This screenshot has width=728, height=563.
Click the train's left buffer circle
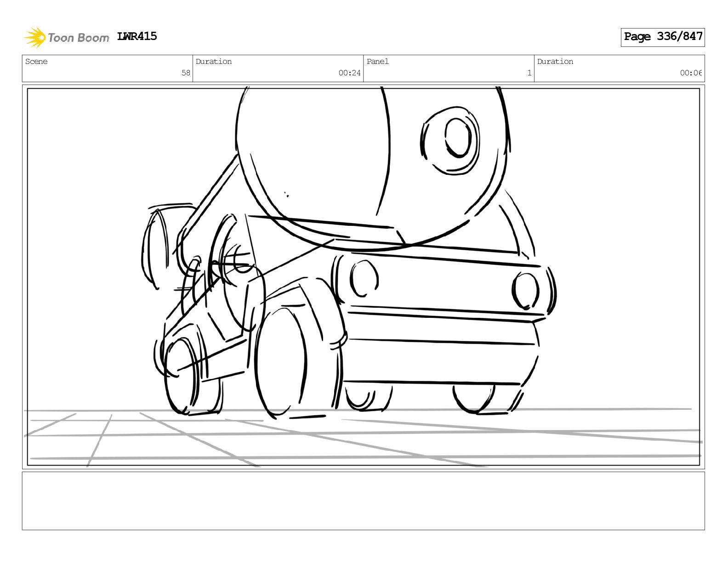(364, 279)
